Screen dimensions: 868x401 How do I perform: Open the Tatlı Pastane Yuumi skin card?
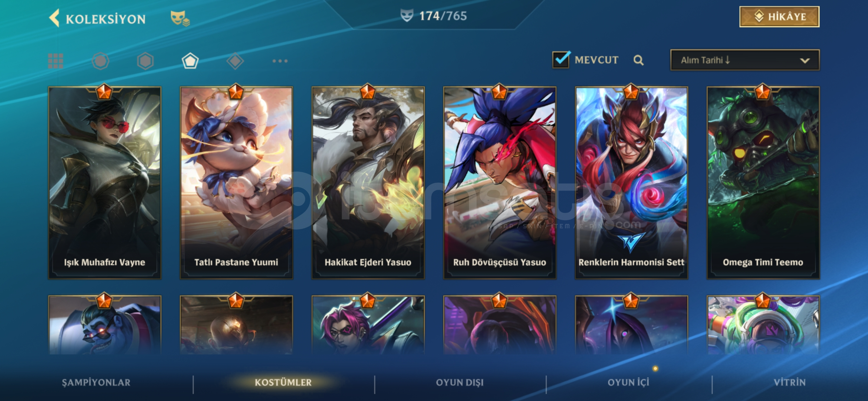pyautogui.click(x=236, y=183)
